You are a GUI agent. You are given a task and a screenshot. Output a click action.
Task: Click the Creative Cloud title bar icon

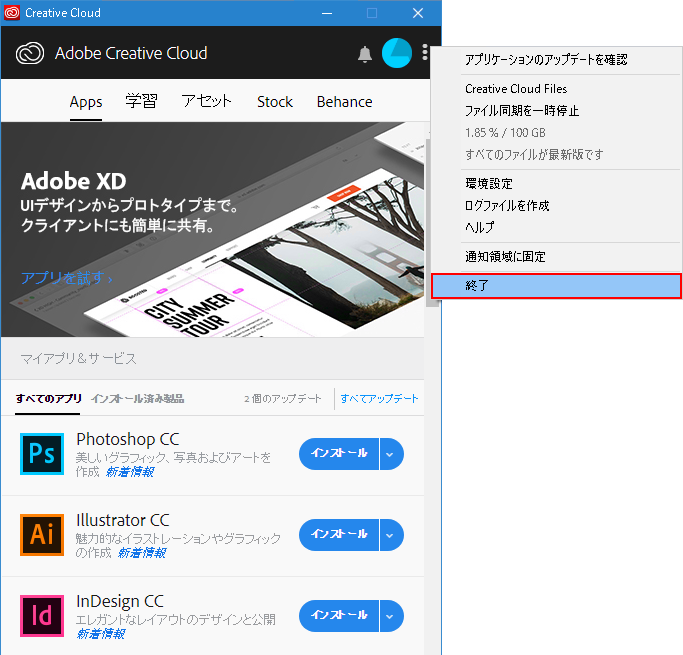point(12,13)
